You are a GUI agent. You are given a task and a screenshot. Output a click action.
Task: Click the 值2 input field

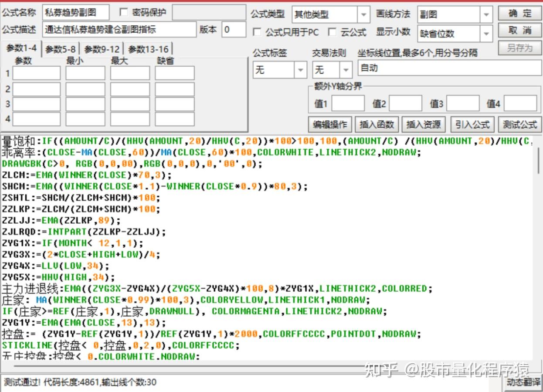[406, 104]
